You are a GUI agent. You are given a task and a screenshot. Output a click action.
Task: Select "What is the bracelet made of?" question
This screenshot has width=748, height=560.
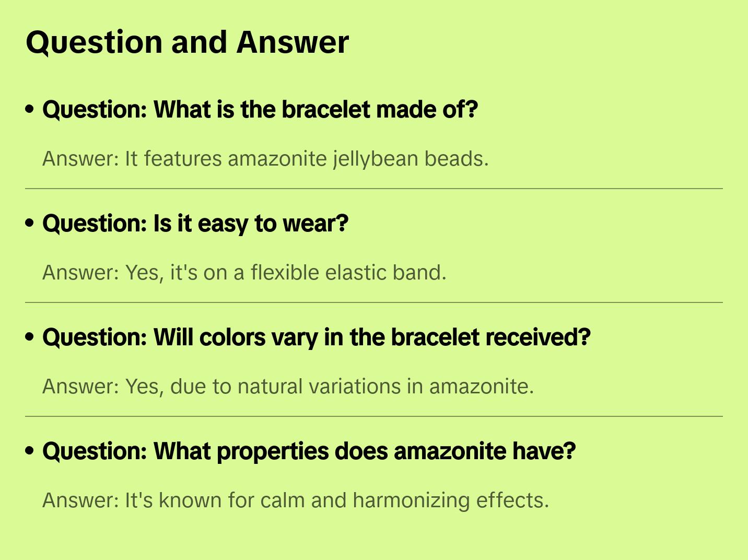260,110
